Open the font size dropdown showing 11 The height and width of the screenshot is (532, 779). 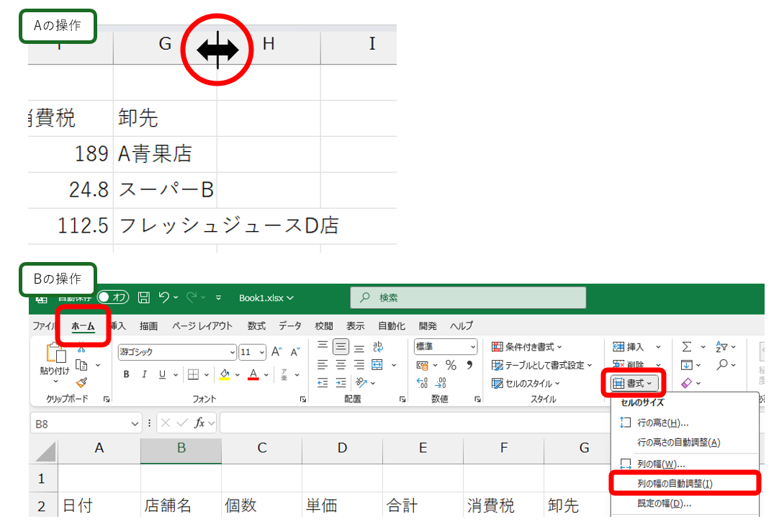pos(261,352)
